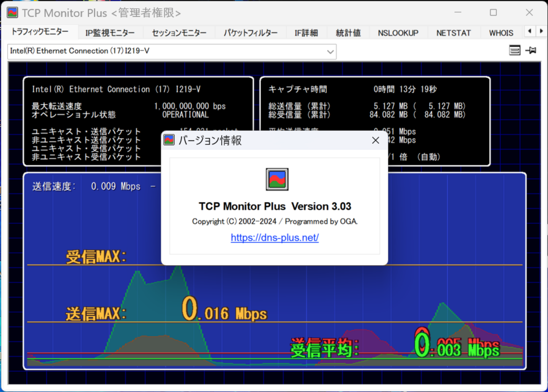This screenshot has width=548, height=392.
Task: Click the pin icon to keep window on top
Action: click(531, 50)
